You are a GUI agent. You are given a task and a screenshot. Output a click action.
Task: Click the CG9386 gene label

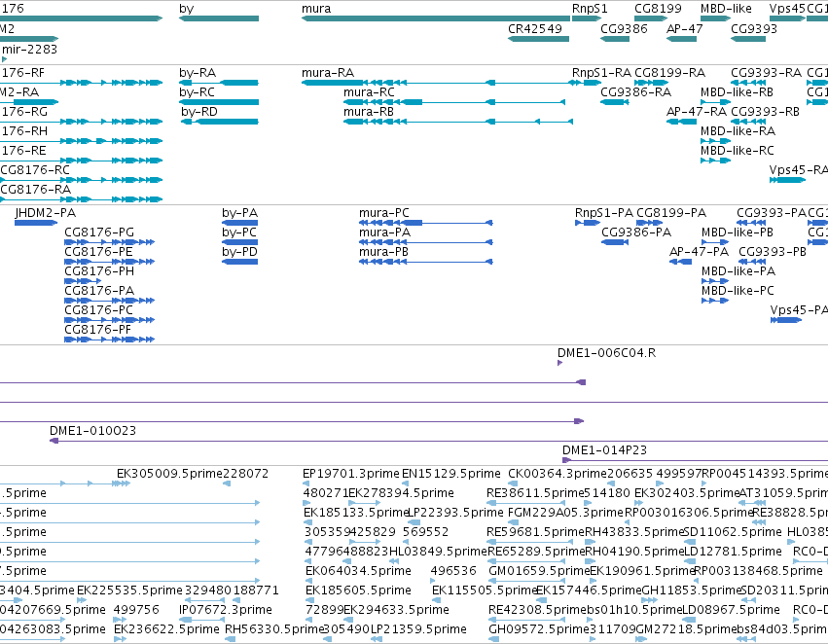624,29
